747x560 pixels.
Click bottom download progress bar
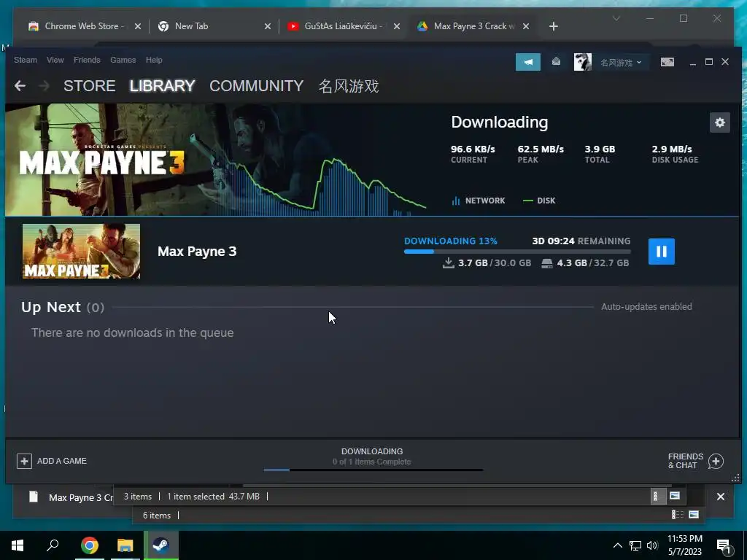373,470
